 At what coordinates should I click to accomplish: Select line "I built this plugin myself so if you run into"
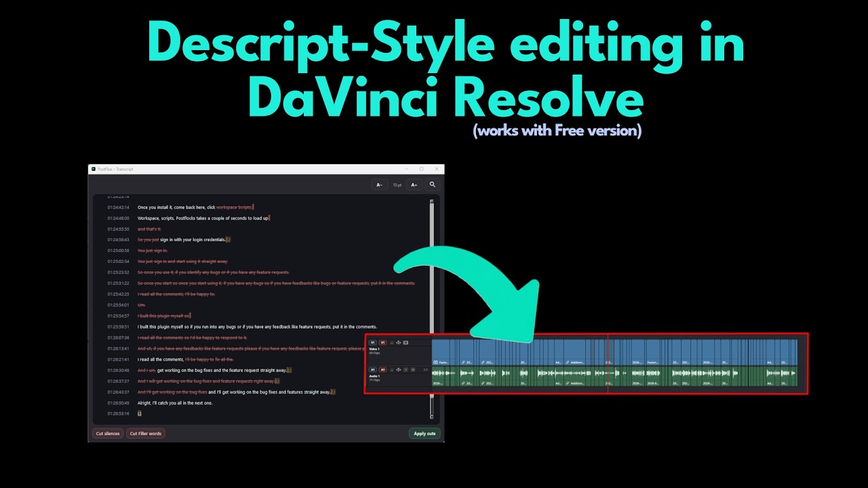257,326
